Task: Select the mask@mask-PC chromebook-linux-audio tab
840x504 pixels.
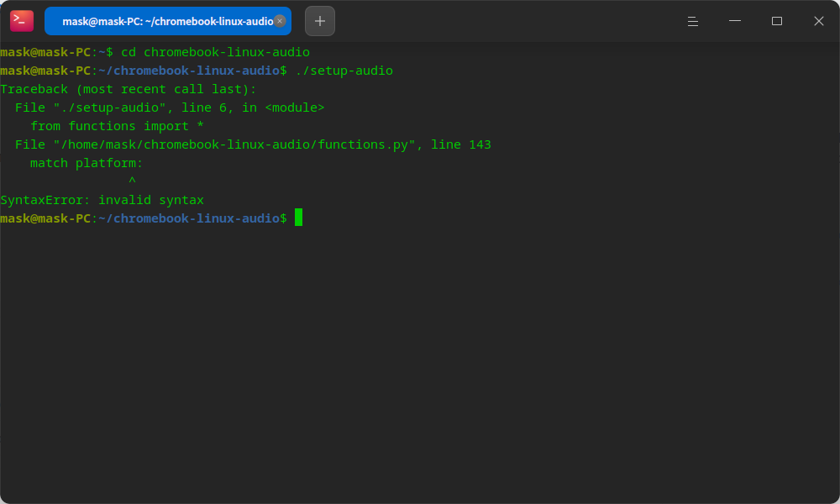Action: (x=168, y=22)
